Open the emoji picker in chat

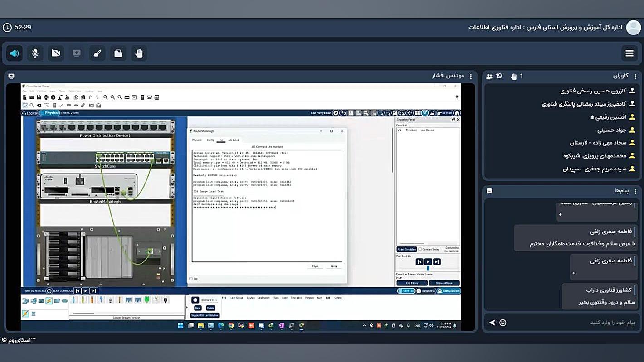click(x=503, y=323)
